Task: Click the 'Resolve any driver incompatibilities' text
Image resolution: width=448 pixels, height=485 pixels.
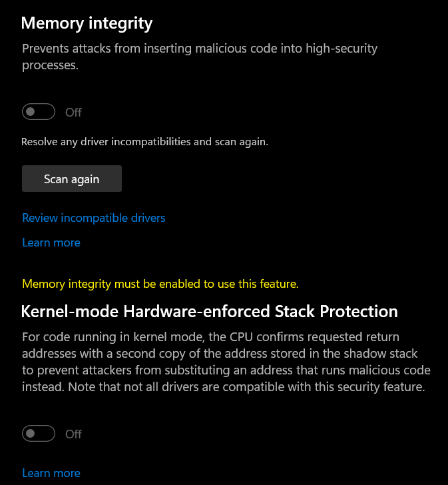Action: (144, 142)
